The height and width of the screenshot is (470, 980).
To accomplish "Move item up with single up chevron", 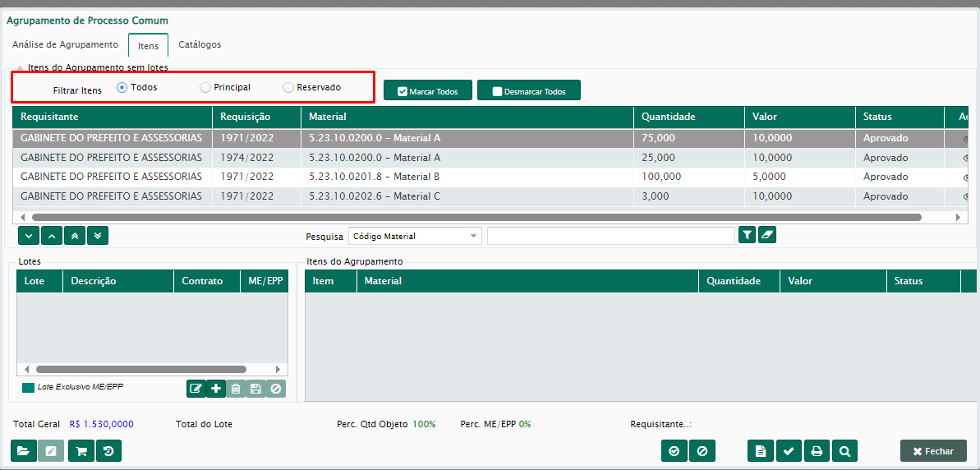I will (x=52, y=236).
